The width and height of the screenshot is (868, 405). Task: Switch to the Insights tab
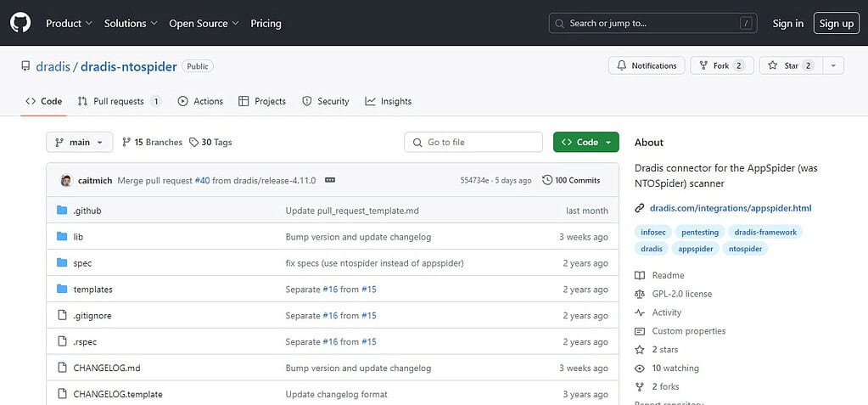point(389,101)
